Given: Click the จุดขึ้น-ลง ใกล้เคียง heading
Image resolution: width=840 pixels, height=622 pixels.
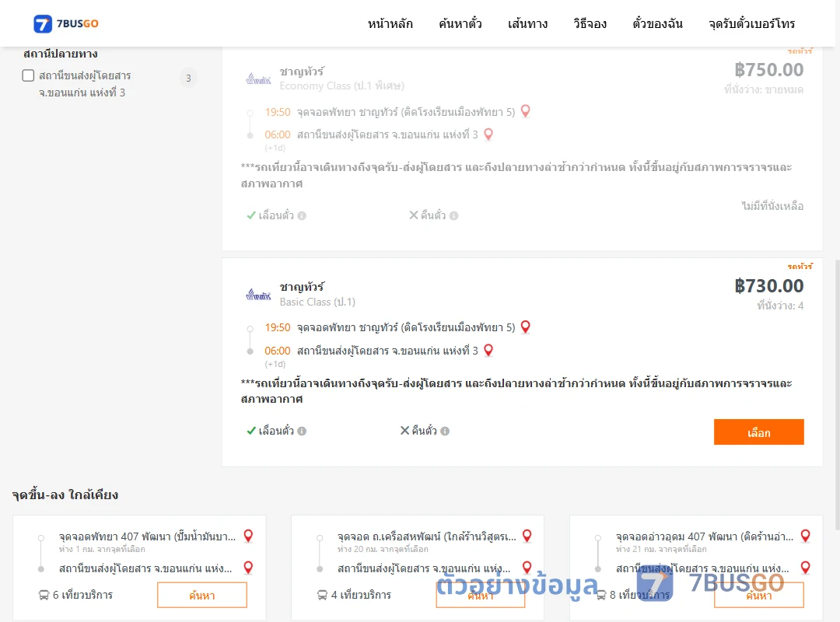Looking at the screenshot, I should coord(65,494).
